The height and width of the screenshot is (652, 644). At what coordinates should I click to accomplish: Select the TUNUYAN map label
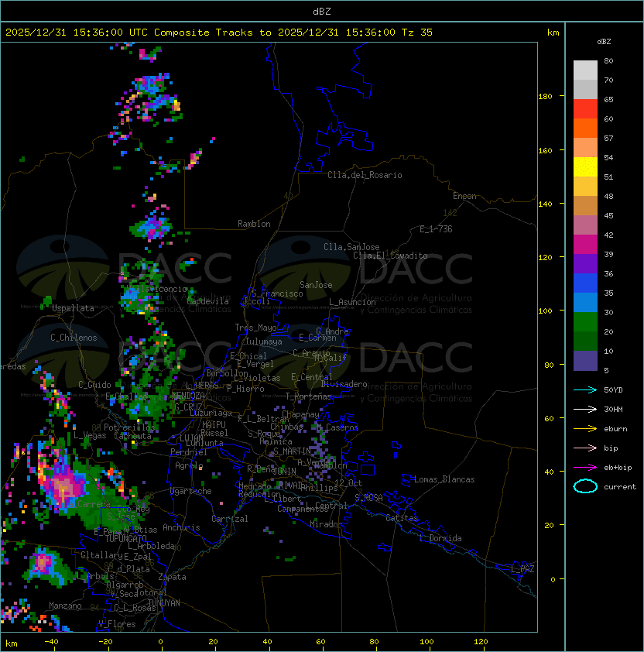pos(164,603)
